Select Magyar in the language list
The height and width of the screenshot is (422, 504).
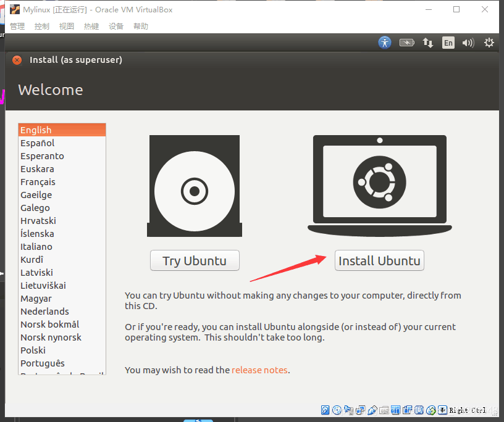coord(62,299)
